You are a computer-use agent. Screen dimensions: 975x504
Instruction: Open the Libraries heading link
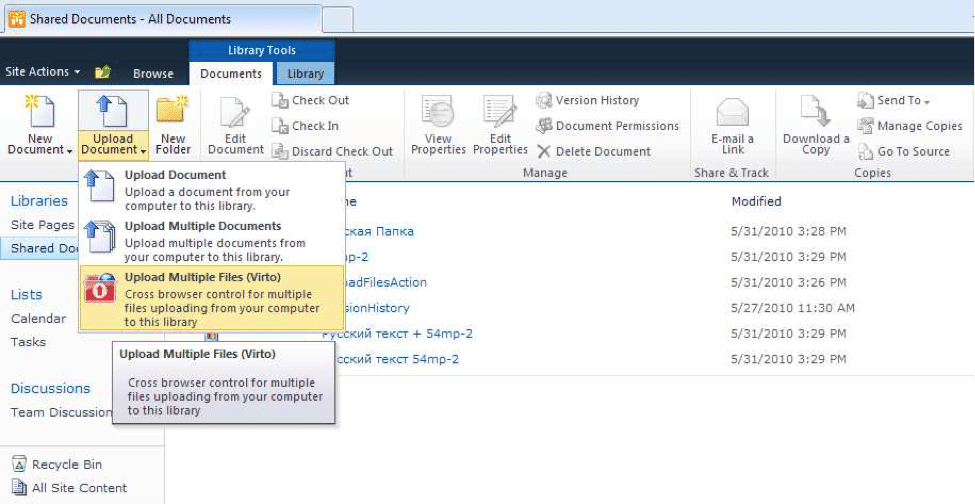pyautogui.click(x=39, y=201)
